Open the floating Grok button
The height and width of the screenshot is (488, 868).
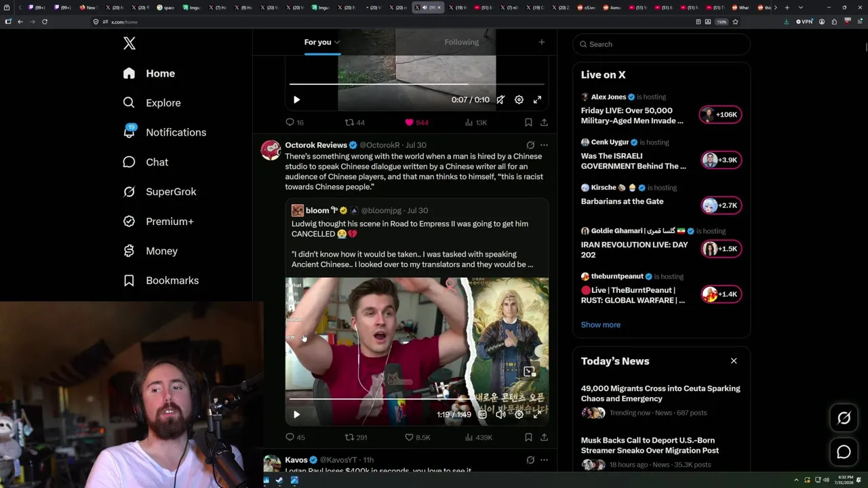click(844, 418)
